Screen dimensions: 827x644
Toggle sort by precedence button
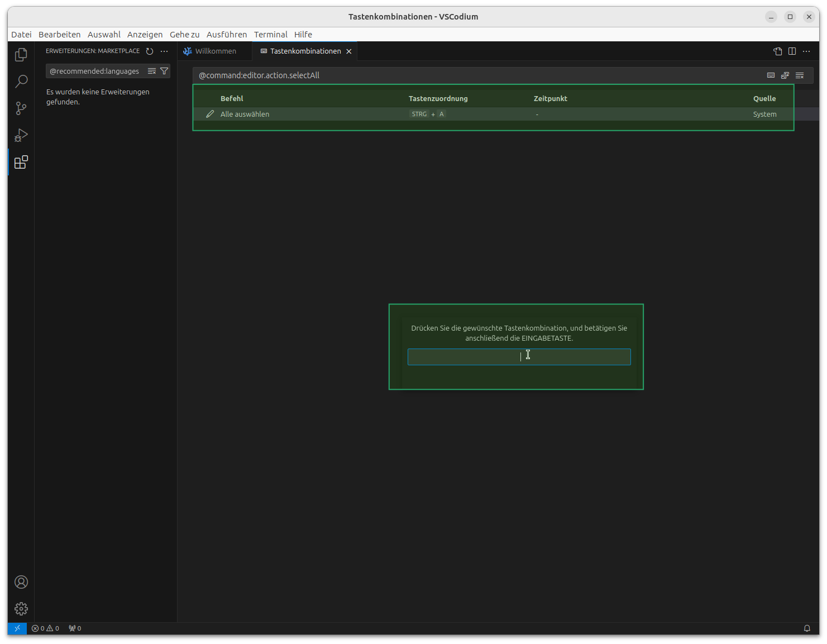point(785,75)
